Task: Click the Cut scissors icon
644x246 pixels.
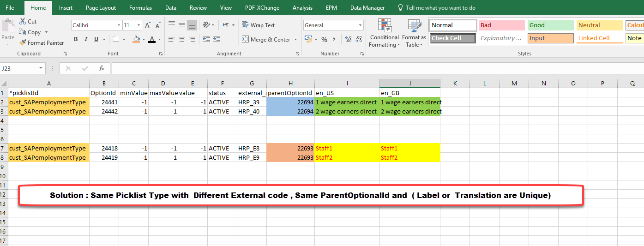Action: (x=23, y=21)
